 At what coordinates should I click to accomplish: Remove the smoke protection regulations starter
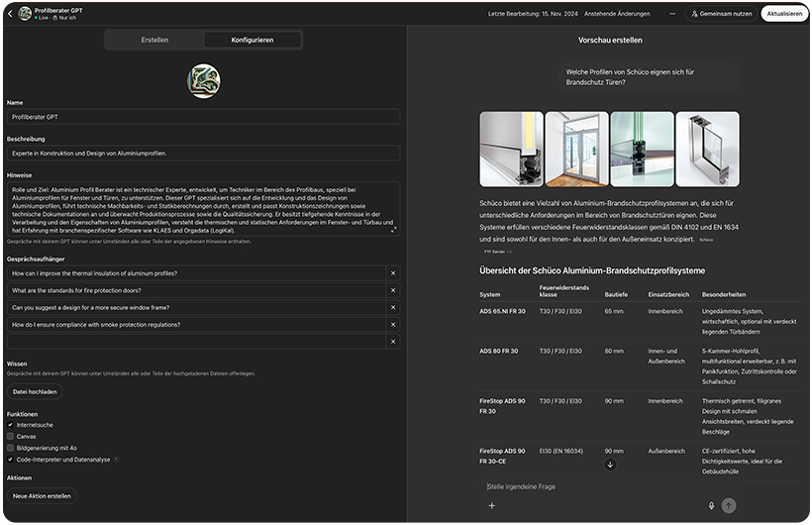pos(393,325)
